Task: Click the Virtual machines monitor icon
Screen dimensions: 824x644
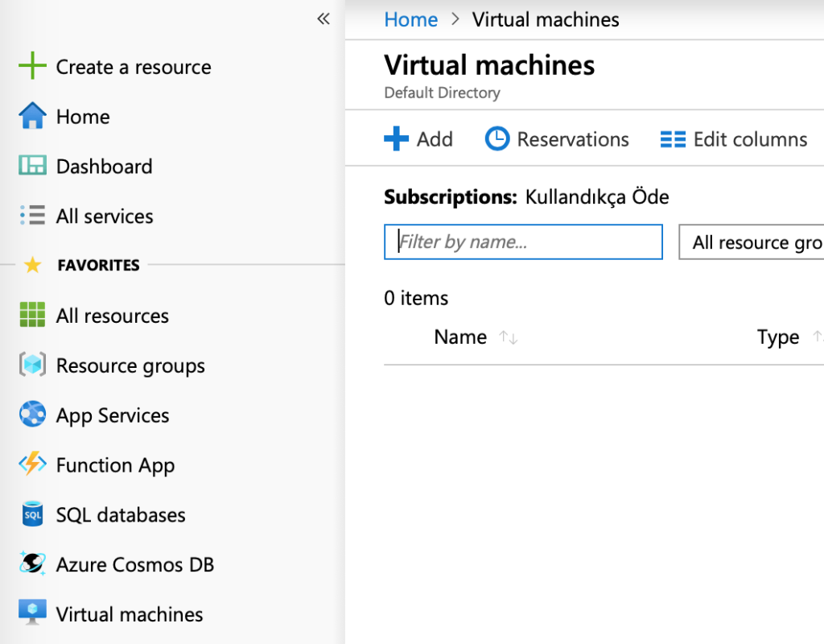Action: tap(32, 613)
